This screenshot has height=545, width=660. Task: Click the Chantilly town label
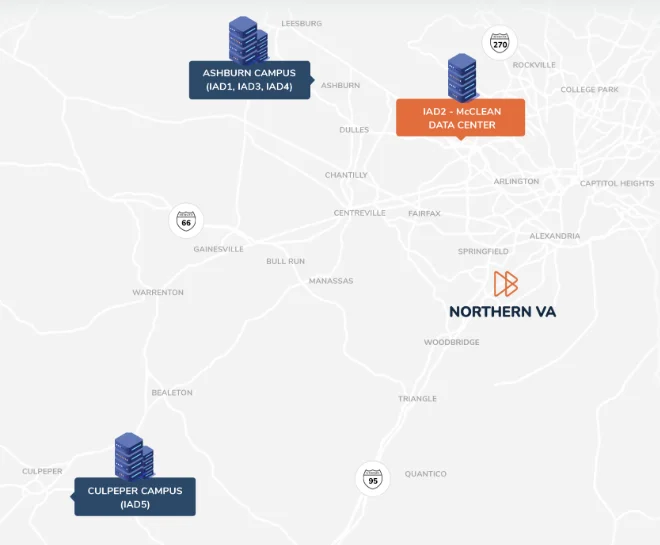(x=346, y=175)
